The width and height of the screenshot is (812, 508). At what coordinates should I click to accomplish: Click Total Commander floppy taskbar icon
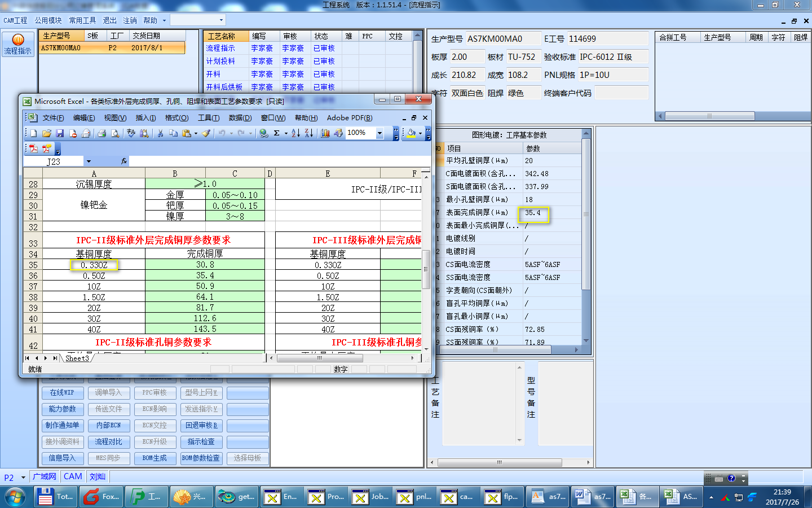click(56, 497)
